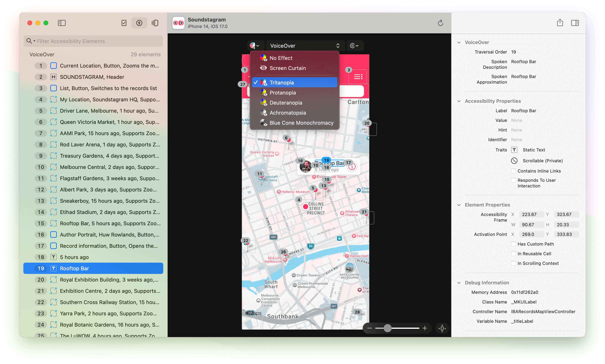Select Deuteranopia menu item
Screen dimensions: 605x364
[x=294, y=103]
